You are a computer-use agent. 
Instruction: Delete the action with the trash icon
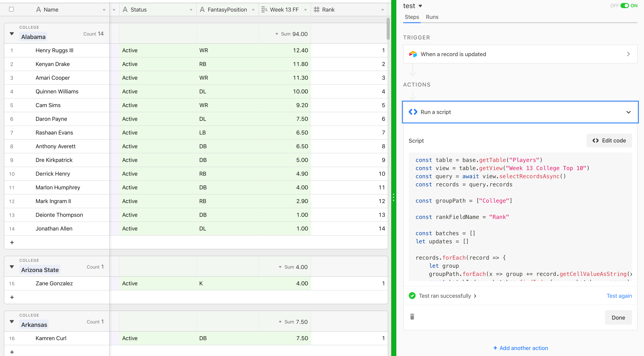coord(412,317)
